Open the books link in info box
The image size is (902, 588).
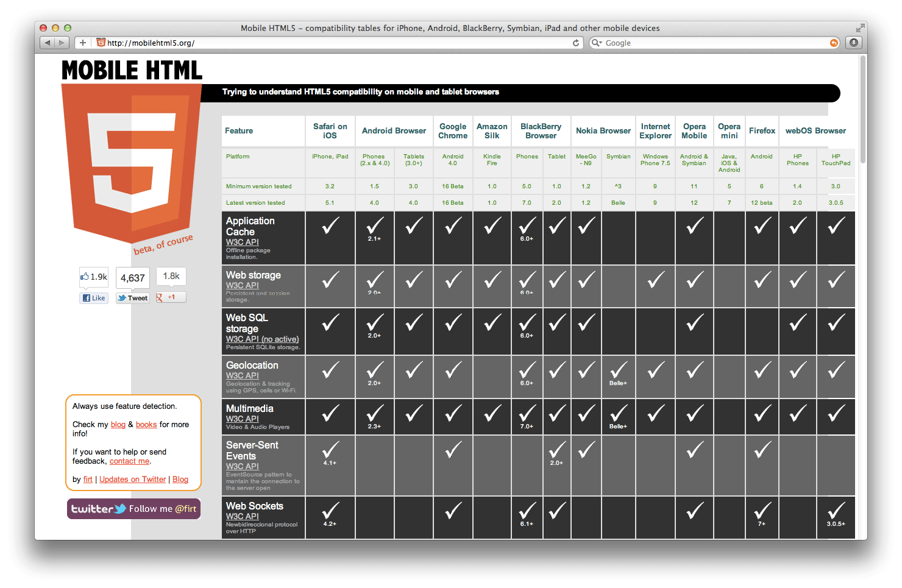click(x=146, y=425)
